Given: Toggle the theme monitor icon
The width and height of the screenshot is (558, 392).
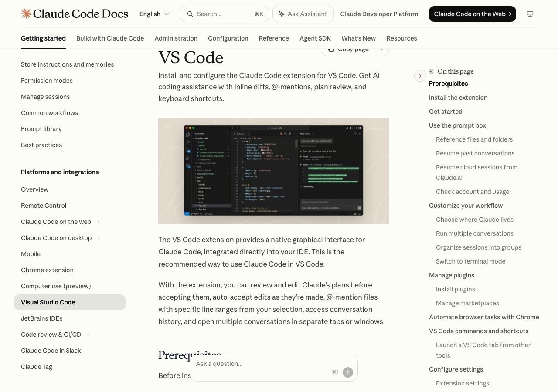Looking at the screenshot, I should click(x=530, y=14).
